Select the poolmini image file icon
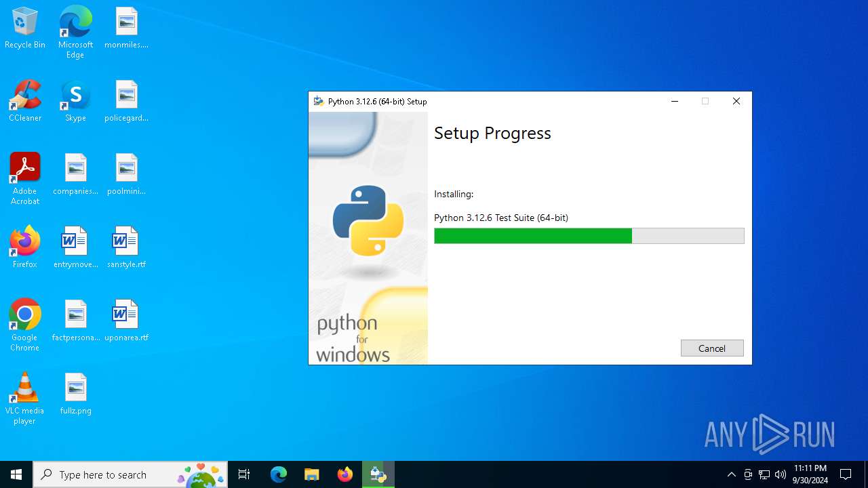The width and height of the screenshot is (868, 488). (126, 175)
